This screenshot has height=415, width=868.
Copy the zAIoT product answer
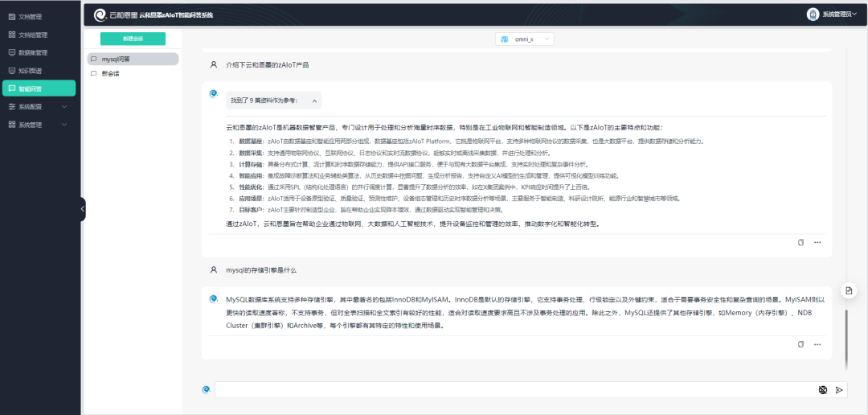800,242
